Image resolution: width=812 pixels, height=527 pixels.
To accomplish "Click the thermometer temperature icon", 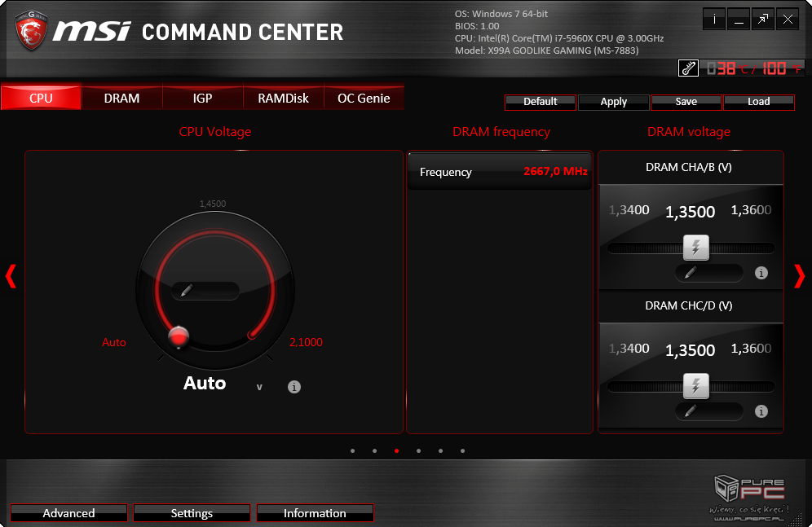I will pyautogui.click(x=688, y=68).
